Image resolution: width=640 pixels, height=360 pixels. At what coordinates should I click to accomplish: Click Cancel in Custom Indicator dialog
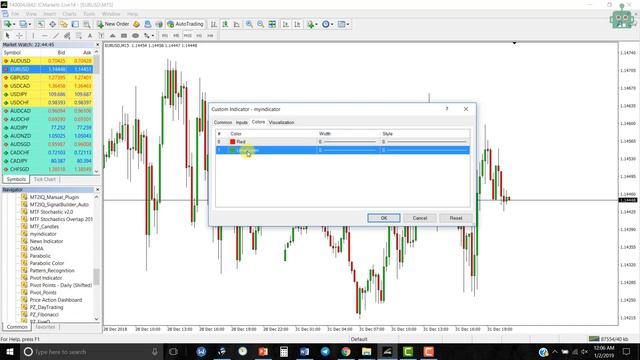click(x=420, y=218)
